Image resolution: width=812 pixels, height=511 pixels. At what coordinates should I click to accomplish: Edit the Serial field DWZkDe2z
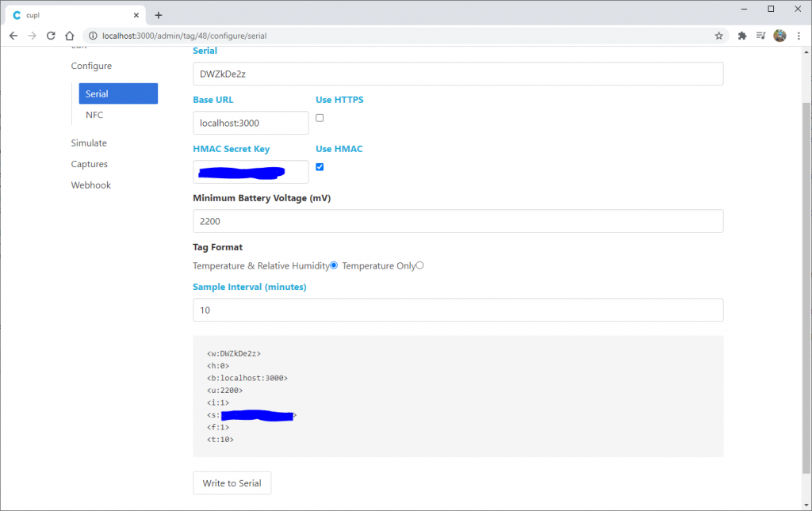click(458, 74)
